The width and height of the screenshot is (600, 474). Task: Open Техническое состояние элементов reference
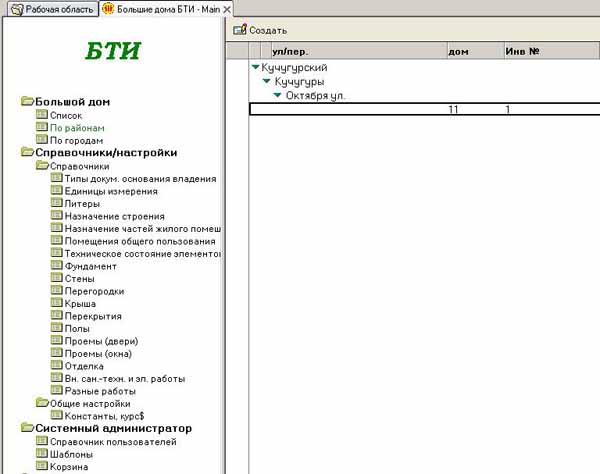point(143,254)
